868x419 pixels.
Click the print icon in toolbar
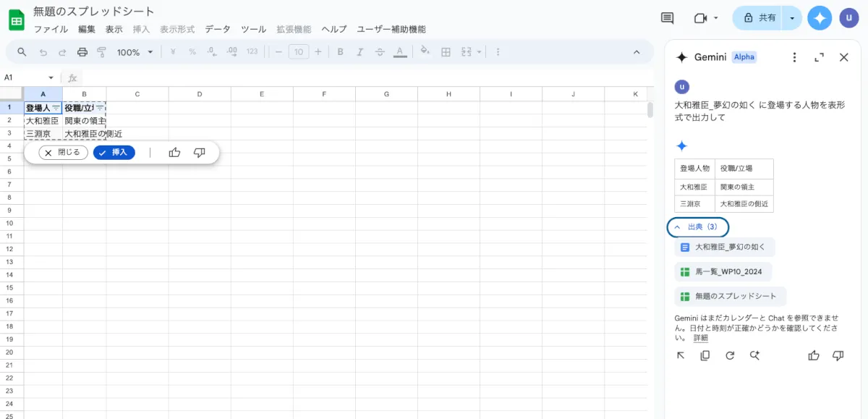point(82,52)
